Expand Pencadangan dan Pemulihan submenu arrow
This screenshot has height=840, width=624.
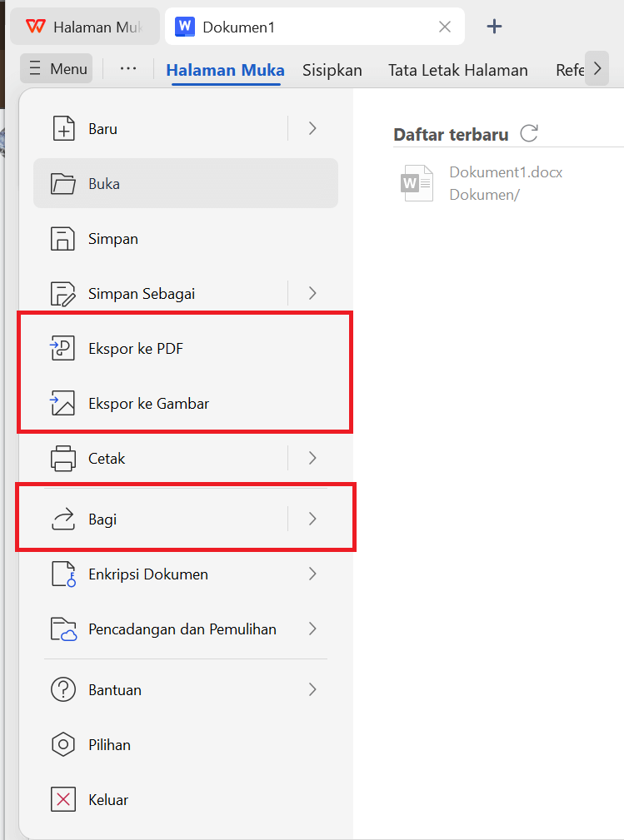tap(312, 629)
